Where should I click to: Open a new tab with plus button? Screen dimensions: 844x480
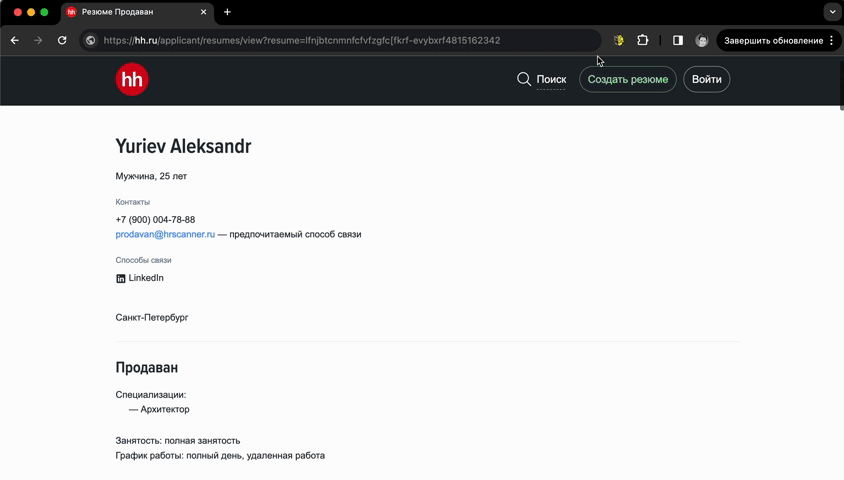point(227,12)
